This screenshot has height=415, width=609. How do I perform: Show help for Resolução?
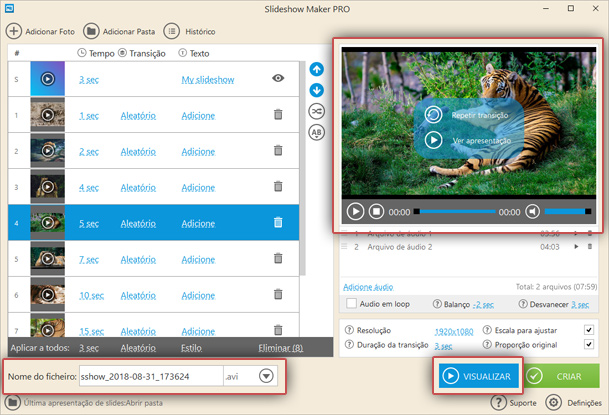click(349, 330)
